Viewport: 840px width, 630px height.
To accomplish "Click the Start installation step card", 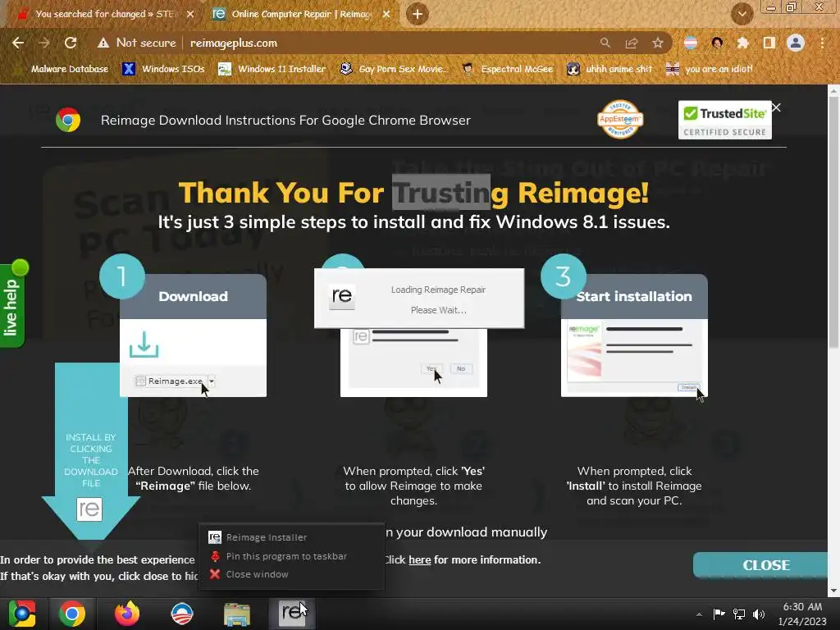I will [x=634, y=336].
